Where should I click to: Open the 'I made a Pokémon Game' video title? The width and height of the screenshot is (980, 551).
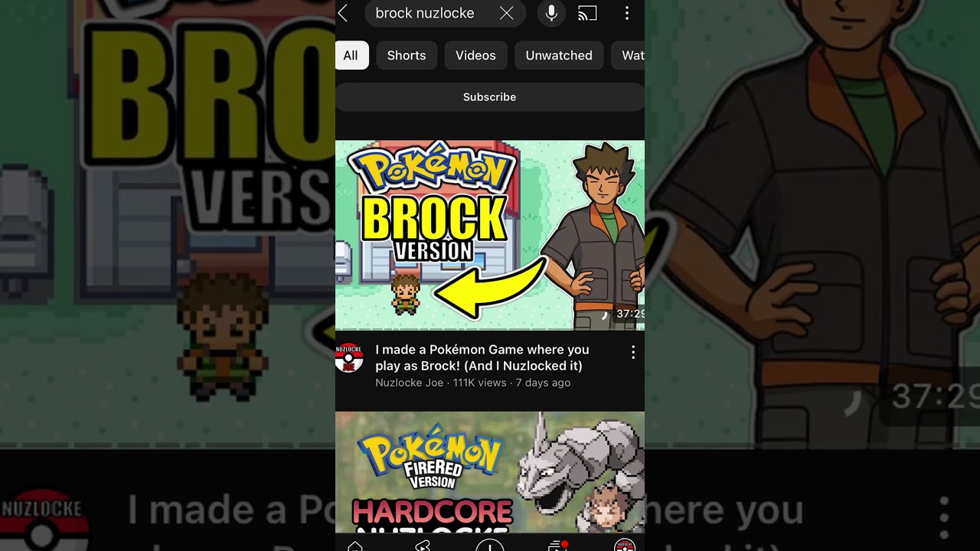point(482,357)
